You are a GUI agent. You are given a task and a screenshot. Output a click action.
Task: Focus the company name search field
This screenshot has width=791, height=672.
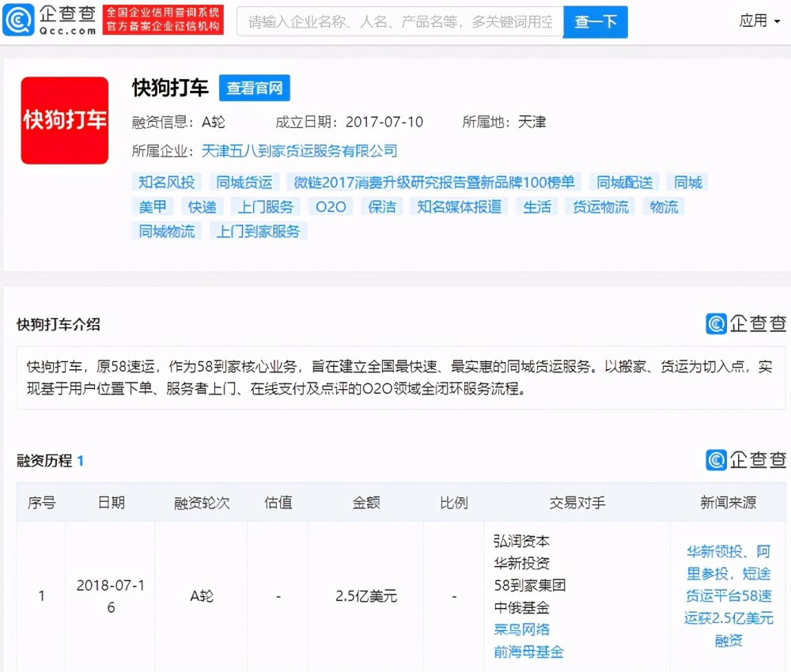tap(400, 21)
